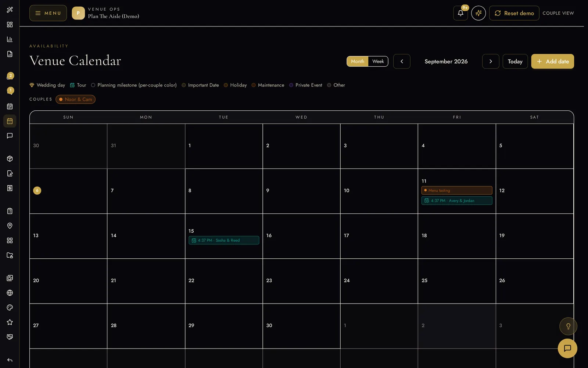Open the bar chart analytics icon
Screen dimensions: 588x368
[x=10, y=39]
